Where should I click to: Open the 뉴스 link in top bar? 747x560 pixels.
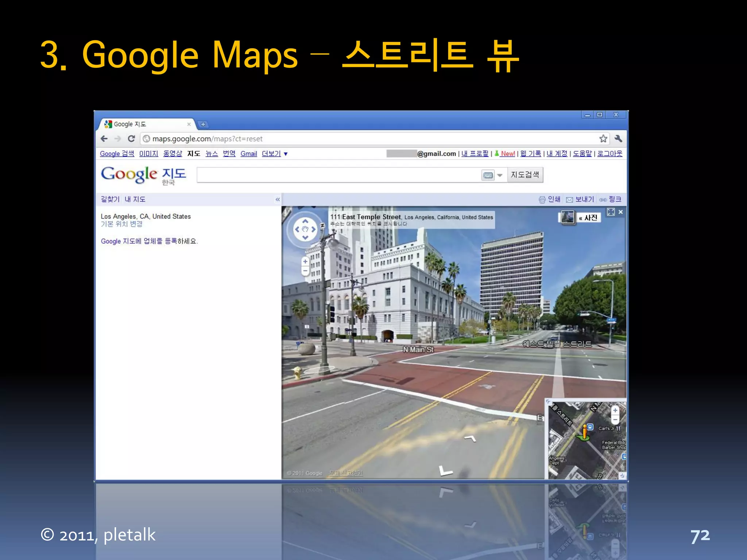point(212,153)
